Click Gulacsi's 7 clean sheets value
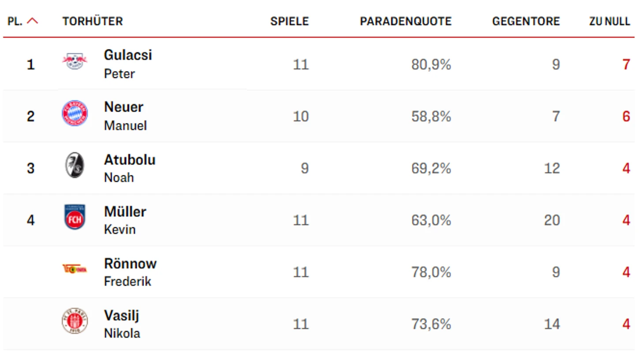This screenshot has width=644, height=352. click(626, 65)
